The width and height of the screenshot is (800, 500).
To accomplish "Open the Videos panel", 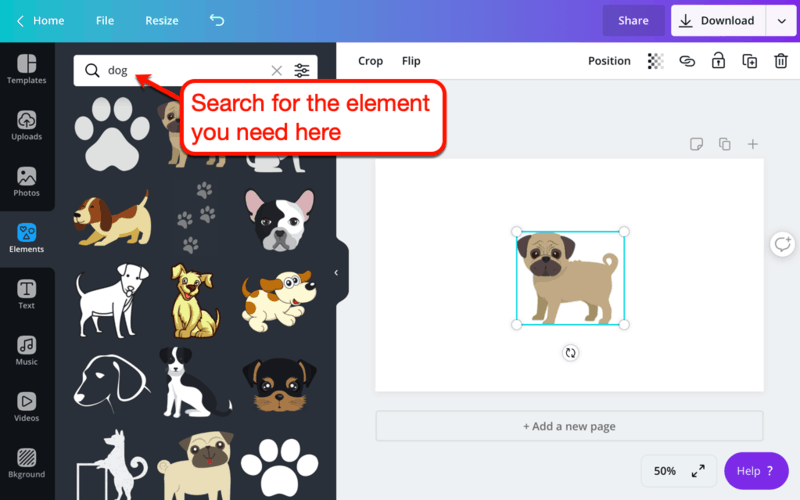I will [x=27, y=407].
